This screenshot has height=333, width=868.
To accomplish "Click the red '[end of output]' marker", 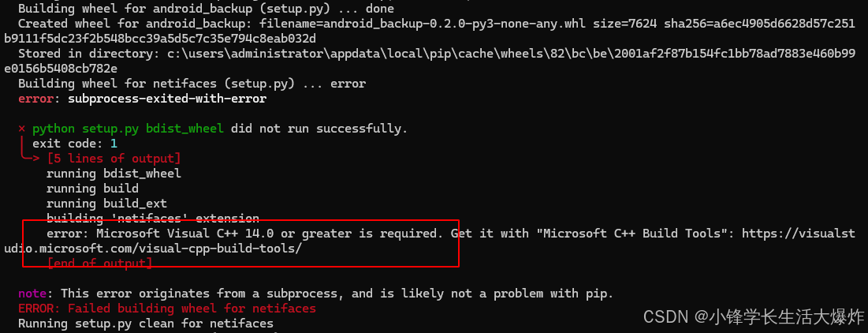I will (x=99, y=264).
